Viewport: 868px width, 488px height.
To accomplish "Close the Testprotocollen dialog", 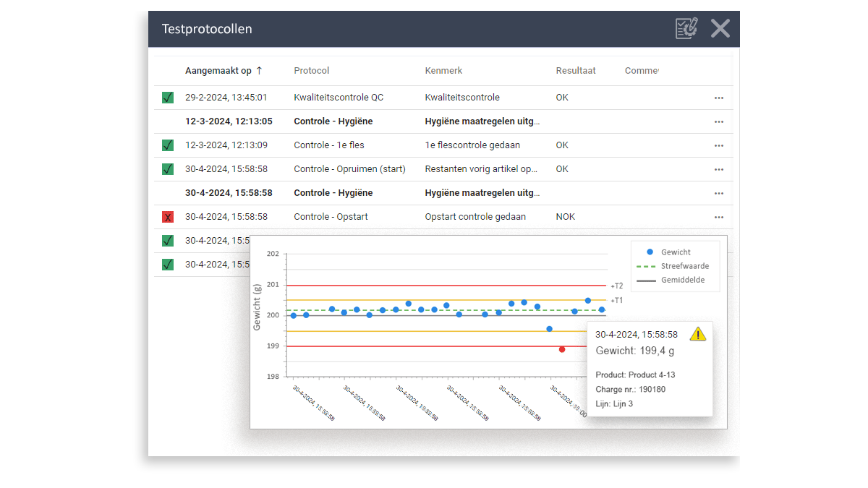I will point(720,28).
